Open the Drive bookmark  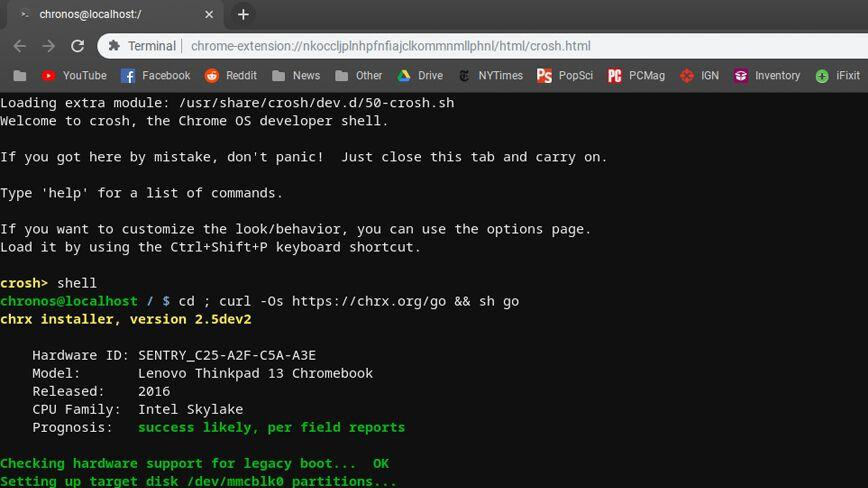[x=420, y=76]
